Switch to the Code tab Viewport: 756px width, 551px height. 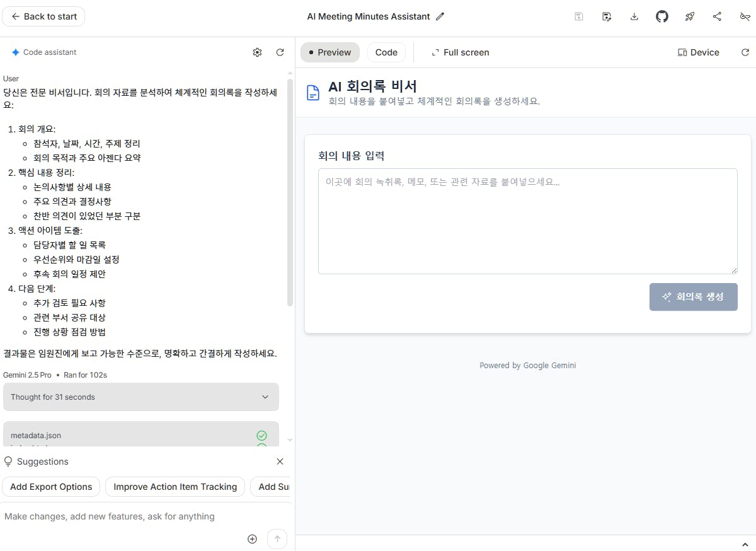pos(386,52)
